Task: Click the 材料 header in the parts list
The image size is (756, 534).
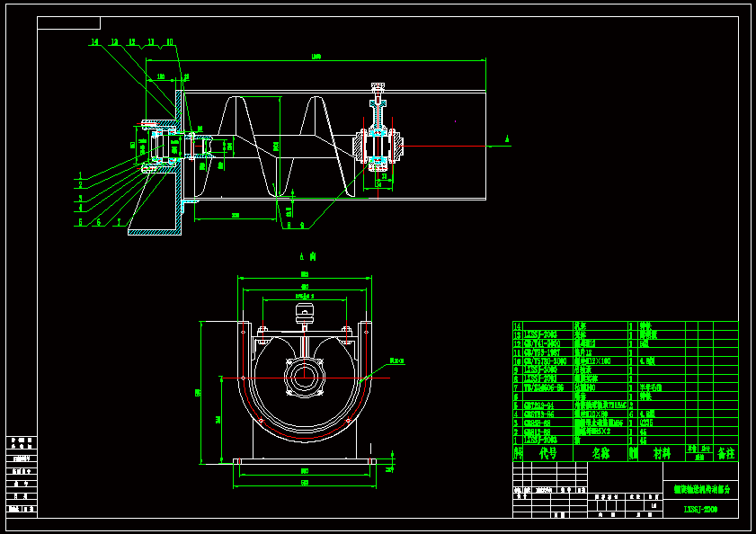Action: click(x=662, y=453)
